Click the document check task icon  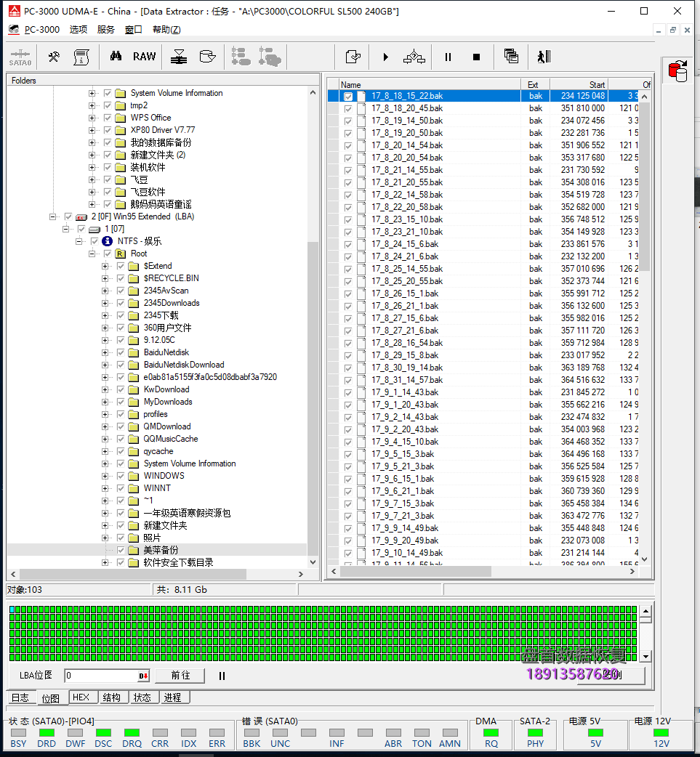click(353, 57)
